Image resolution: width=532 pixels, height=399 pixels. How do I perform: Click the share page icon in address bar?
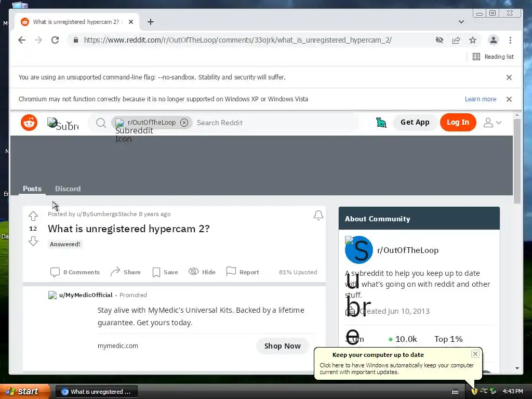[x=456, y=40]
